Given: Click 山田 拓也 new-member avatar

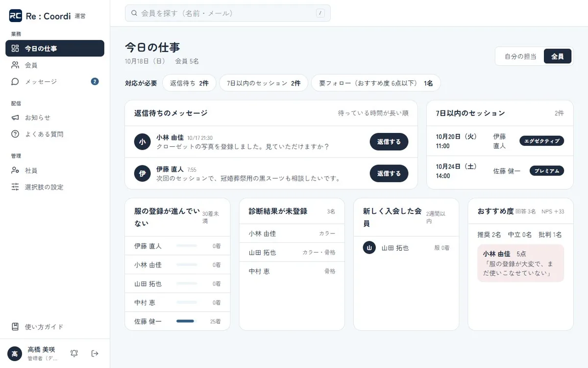Looking at the screenshot, I should 369,248.
